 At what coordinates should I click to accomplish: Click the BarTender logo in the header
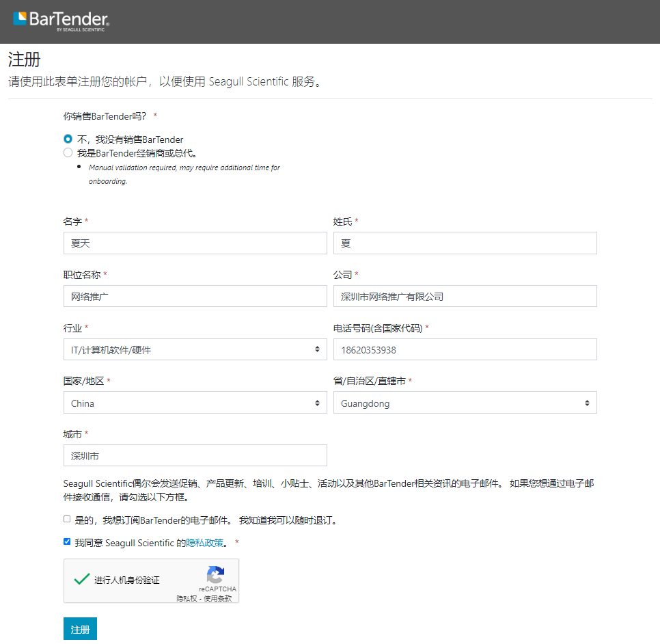61,21
